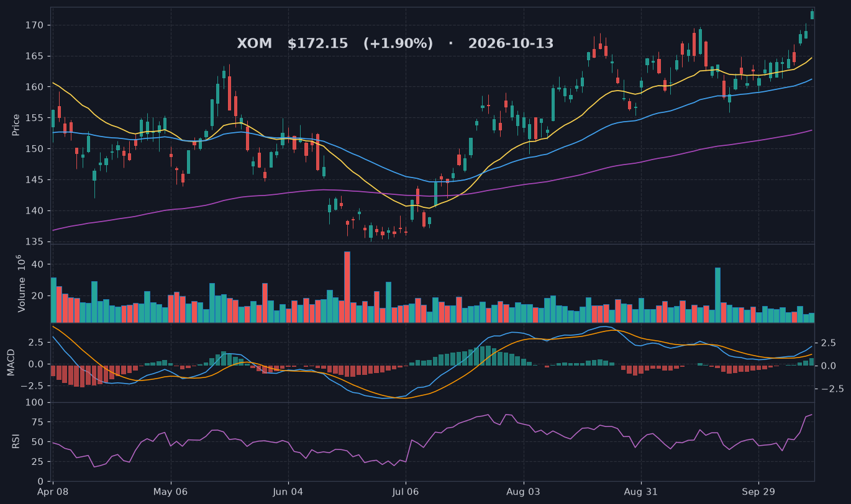Click the Jun 04 date axis label
851x504 pixels.
[x=288, y=492]
